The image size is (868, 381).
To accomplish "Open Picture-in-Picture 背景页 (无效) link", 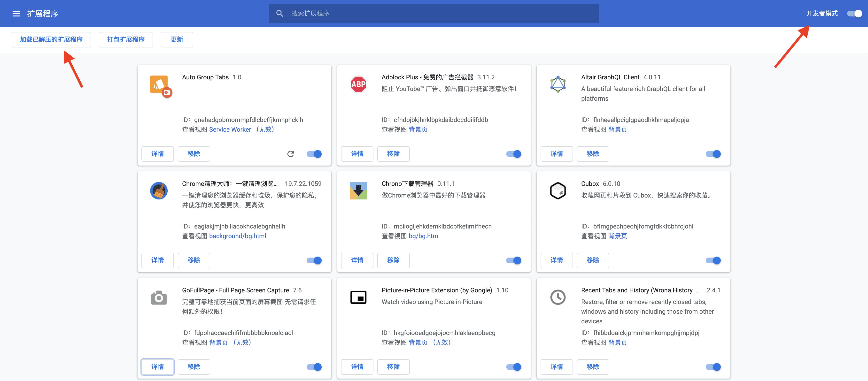I will click(430, 343).
